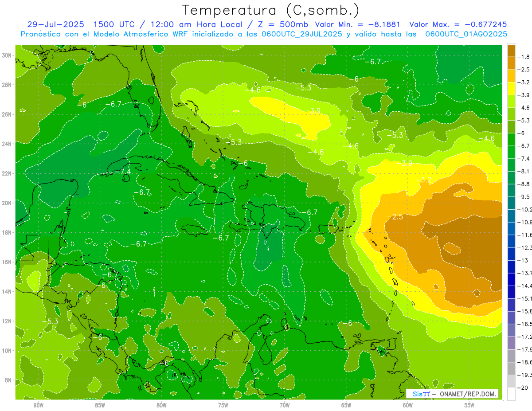Viewport: 532px width, 411px height.
Task: Click the -20 value at the legend bottom
Action: [523, 388]
